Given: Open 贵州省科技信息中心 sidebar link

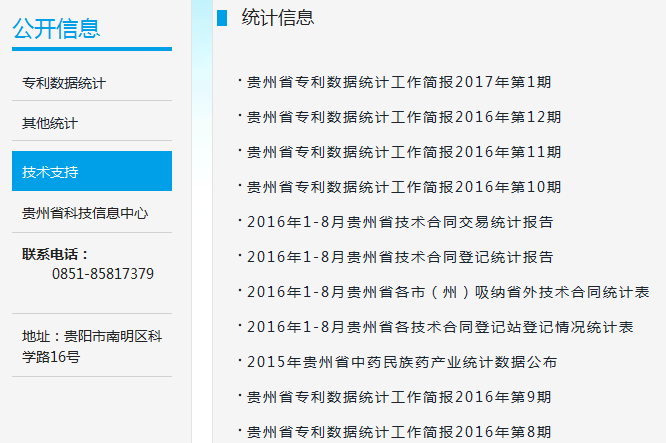Looking at the screenshot, I should (x=85, y=213).
